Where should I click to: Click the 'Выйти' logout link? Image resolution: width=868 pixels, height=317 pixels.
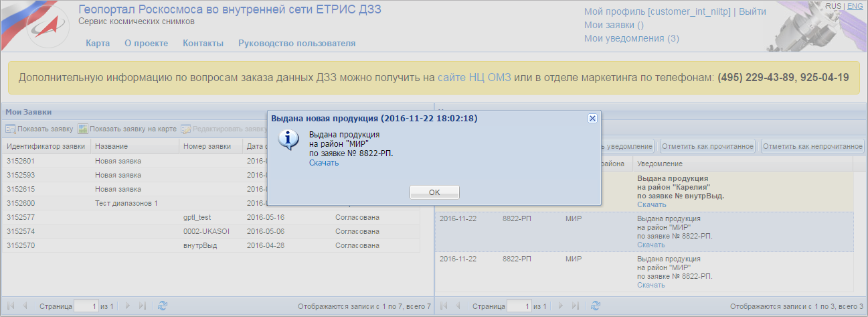pos(752,11)
